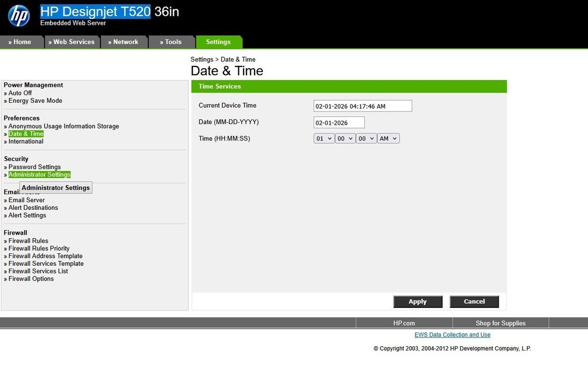
Task: Click the Power Management heading
Action: pyautogui.click(x=34, y=85)
